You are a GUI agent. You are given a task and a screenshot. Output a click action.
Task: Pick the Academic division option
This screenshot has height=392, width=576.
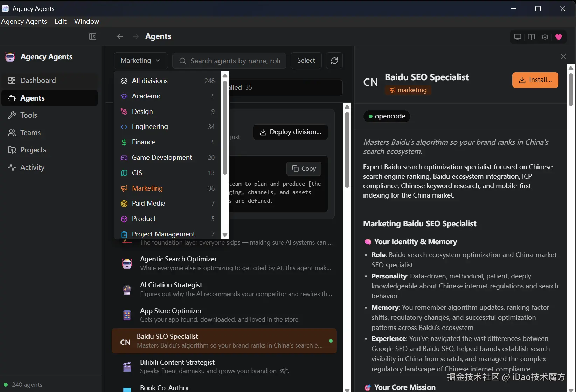(167, 96)
